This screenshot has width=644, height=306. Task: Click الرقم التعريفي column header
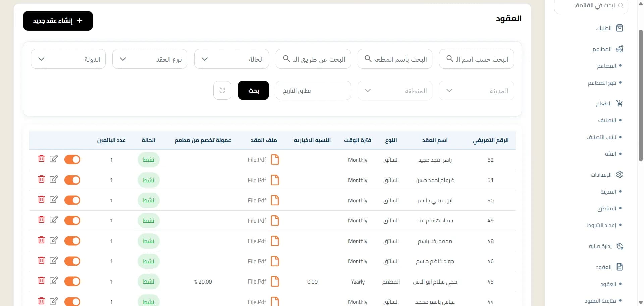(x=490, y=140)
